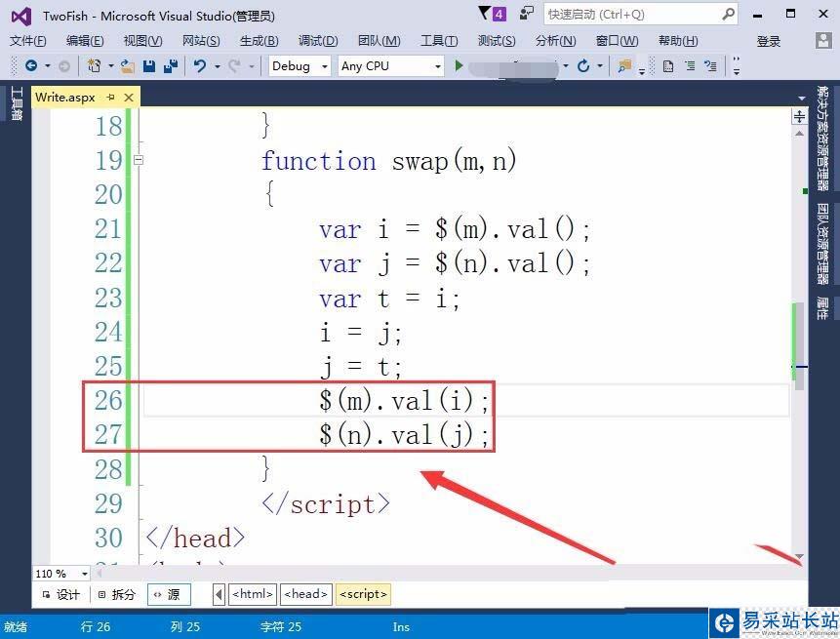Open the 测试(S) menu

point(497,41)
